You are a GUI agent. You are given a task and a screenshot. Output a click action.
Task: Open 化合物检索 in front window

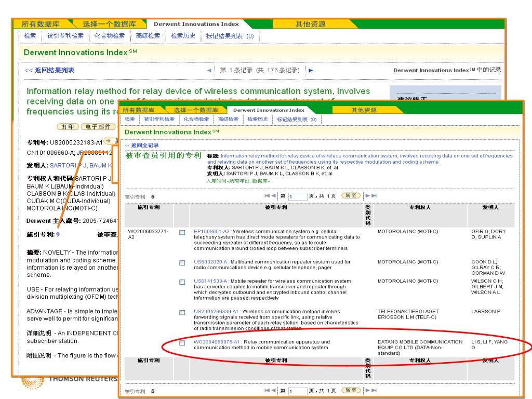pos(196,119)
